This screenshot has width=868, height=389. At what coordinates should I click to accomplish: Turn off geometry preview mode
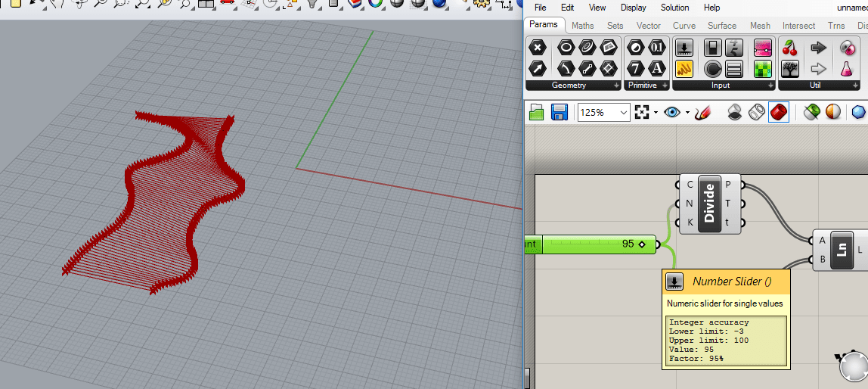tap(735, 112)
